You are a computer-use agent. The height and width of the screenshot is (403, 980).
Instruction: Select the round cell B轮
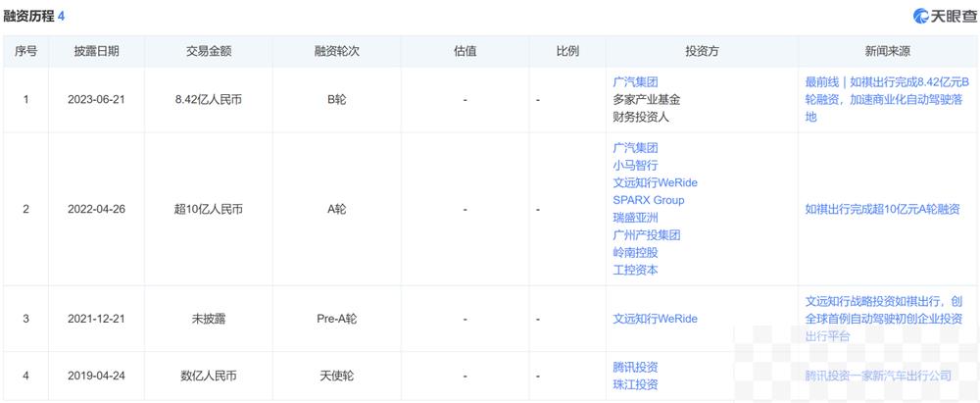pos(337,99)
